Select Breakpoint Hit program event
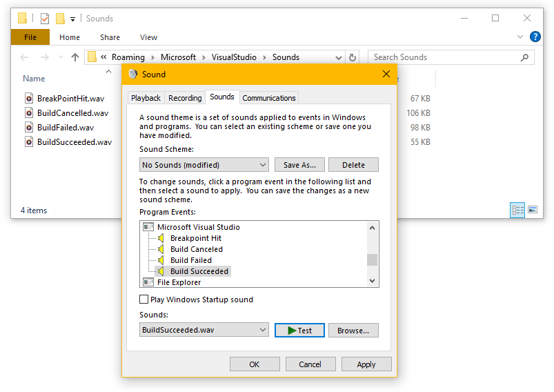The image size is (554, 392). (x=196, y=238)
